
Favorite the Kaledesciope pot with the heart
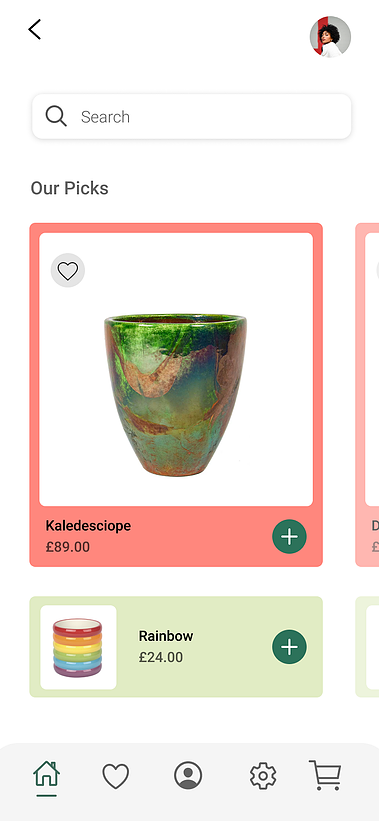(x=68, y=271)
